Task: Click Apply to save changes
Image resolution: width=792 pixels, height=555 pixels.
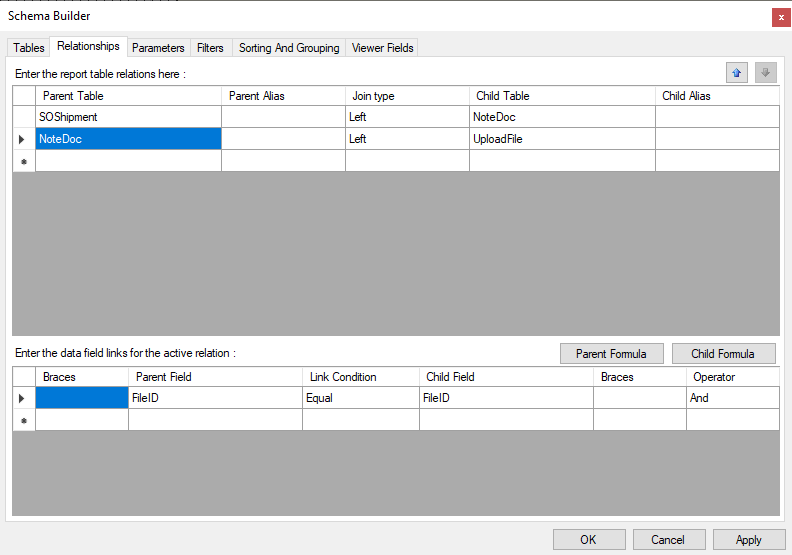Action: tap(748, 540)
